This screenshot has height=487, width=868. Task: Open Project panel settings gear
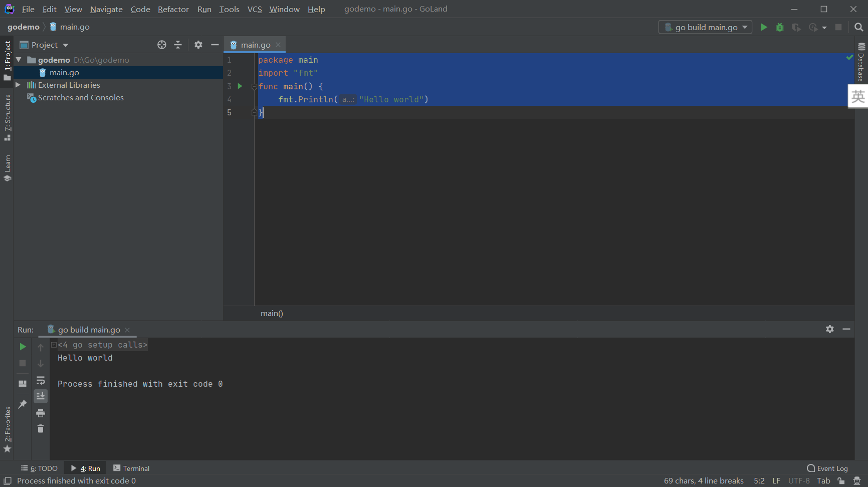click(x=198, y=45)
